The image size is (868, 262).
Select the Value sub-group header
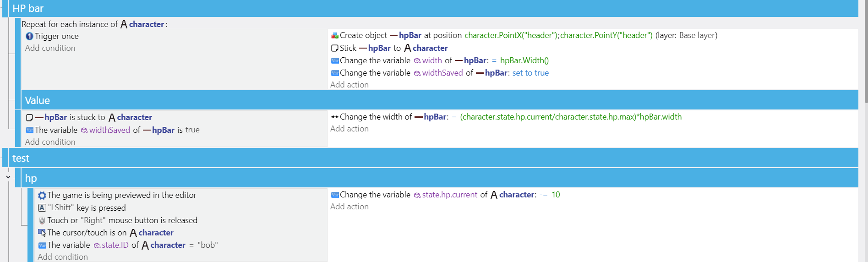coord(440,100)
